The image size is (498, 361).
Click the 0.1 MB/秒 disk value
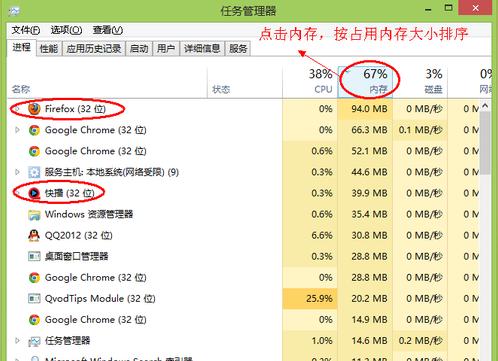[420, 130]
